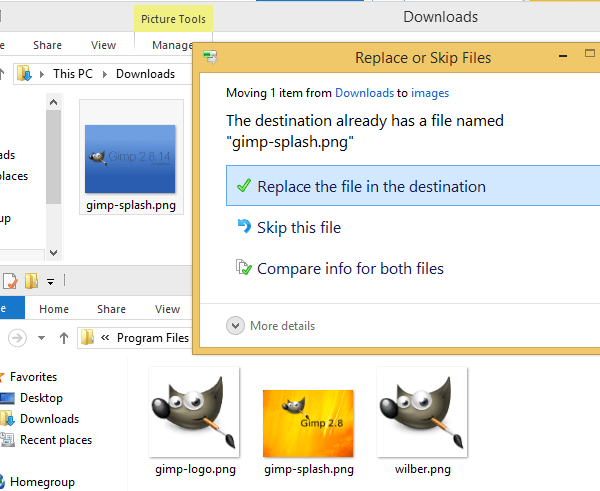Select gimp-splash.png thumbnail in Downloads window
Screen dimensions: 600x491
[x=131, y=157]
